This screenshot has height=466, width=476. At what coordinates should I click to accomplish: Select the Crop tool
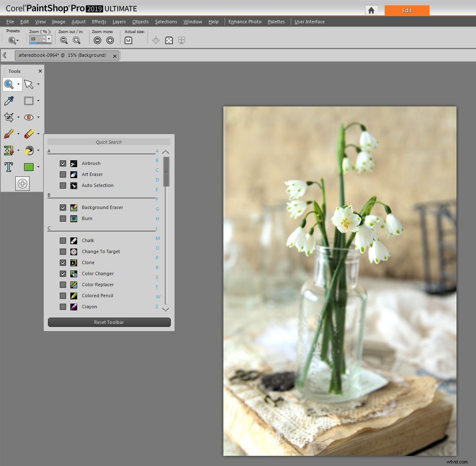click(8, 117)
